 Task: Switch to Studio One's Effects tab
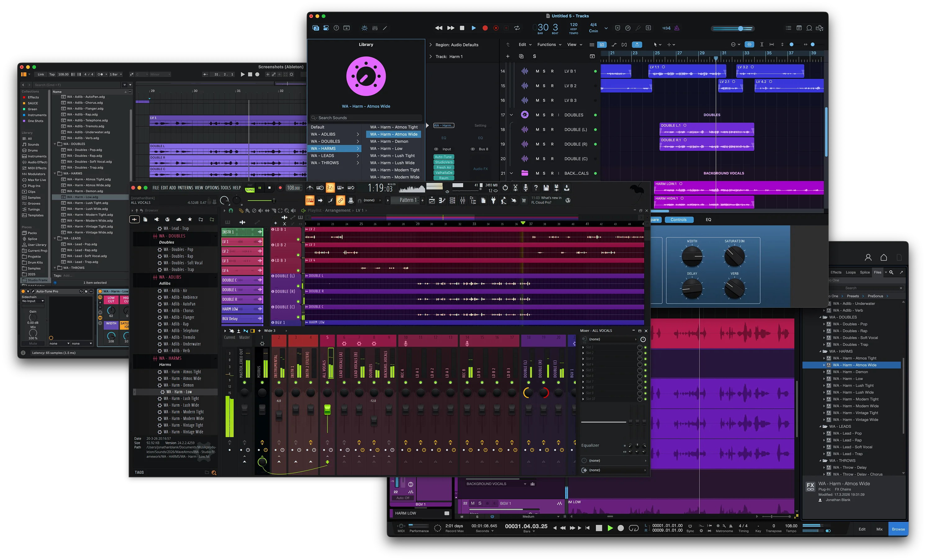tap(836, 272)
